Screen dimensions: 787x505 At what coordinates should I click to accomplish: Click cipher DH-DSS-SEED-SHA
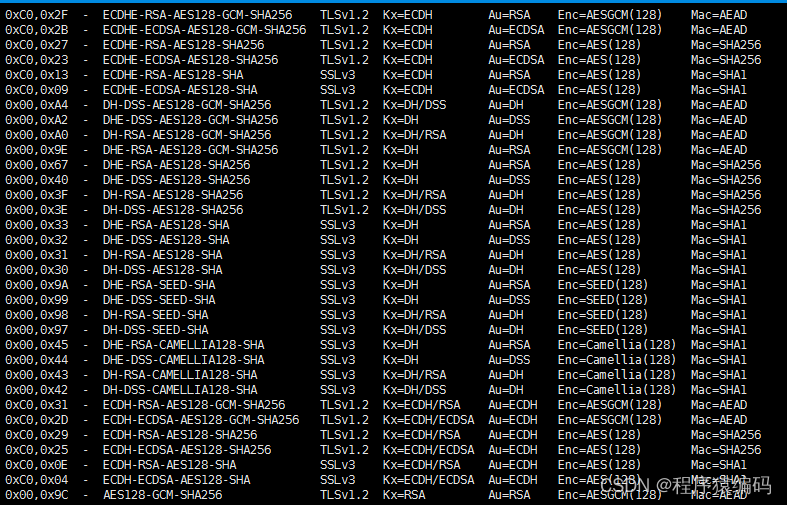155,330
